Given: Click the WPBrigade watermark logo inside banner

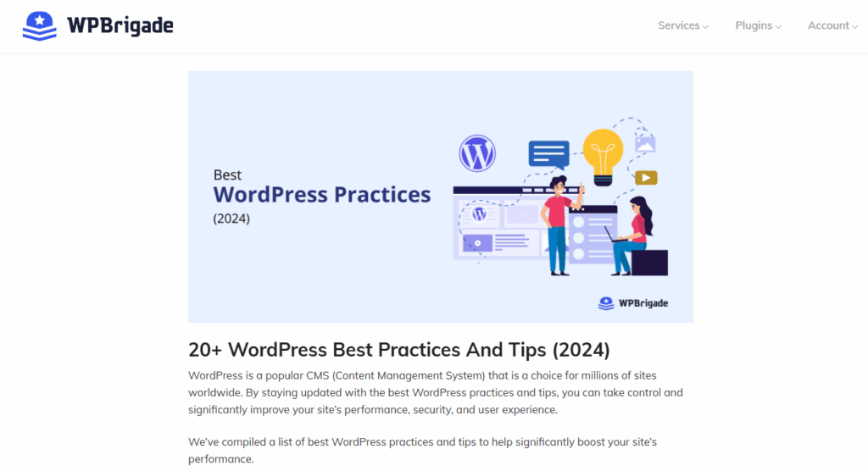Looking at the screenshot, I should [632, 303].
